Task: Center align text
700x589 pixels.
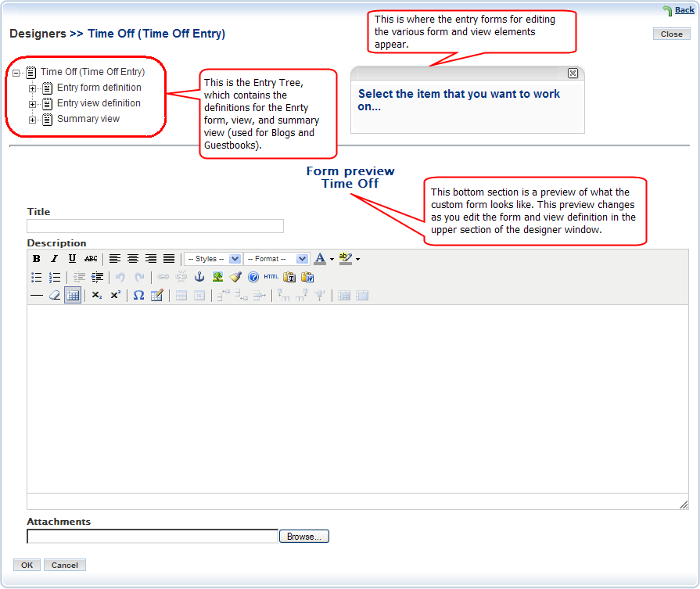Action: pyautogui.click(x=133, y=259)
